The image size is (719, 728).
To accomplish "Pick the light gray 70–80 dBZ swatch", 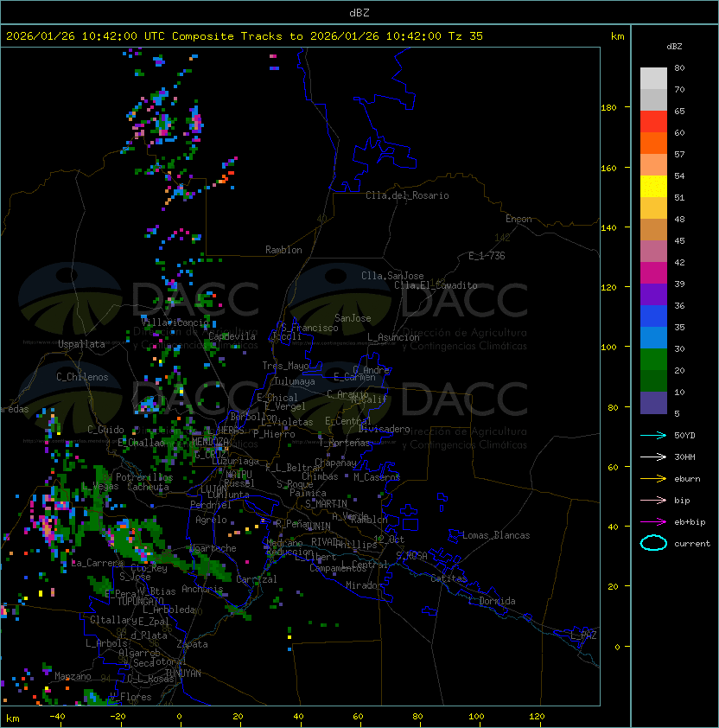I will tap(653, 79).
